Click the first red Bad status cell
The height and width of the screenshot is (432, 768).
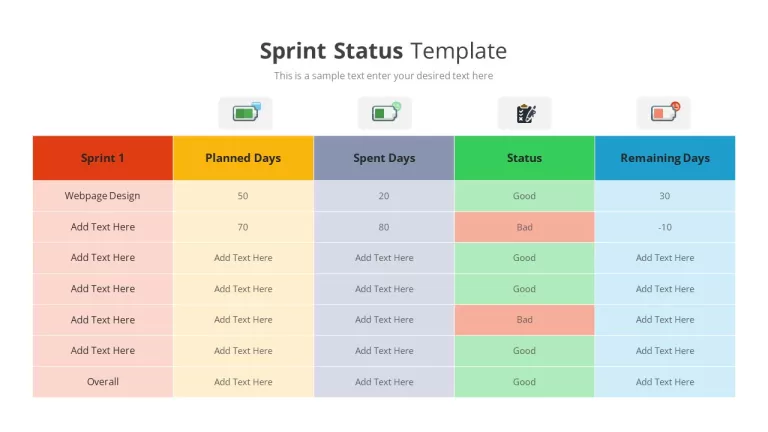click(x=525, y=227)
